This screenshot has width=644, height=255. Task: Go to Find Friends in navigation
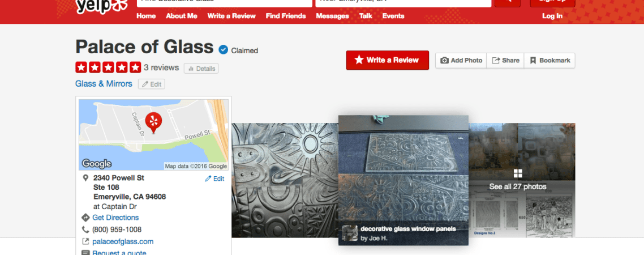[286, 16]
